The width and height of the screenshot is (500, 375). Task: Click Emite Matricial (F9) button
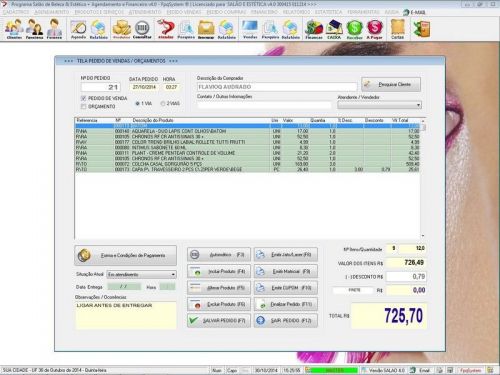286,271
